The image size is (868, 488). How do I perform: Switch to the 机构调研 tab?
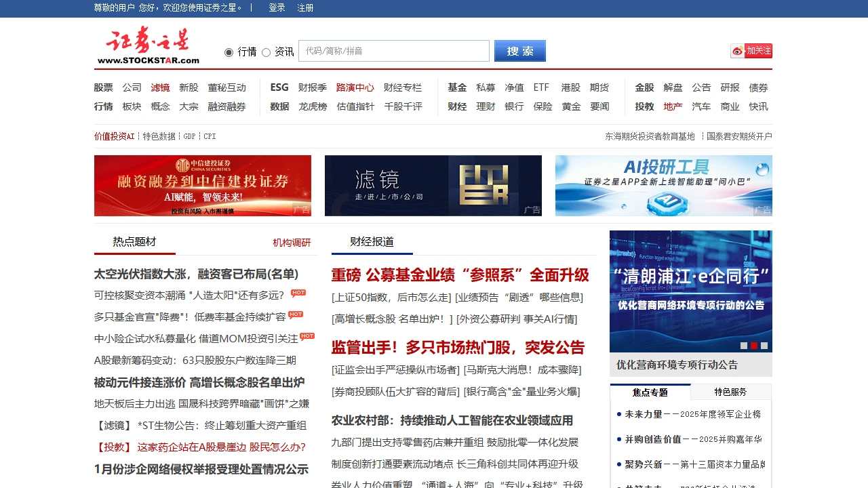[291, 242]
